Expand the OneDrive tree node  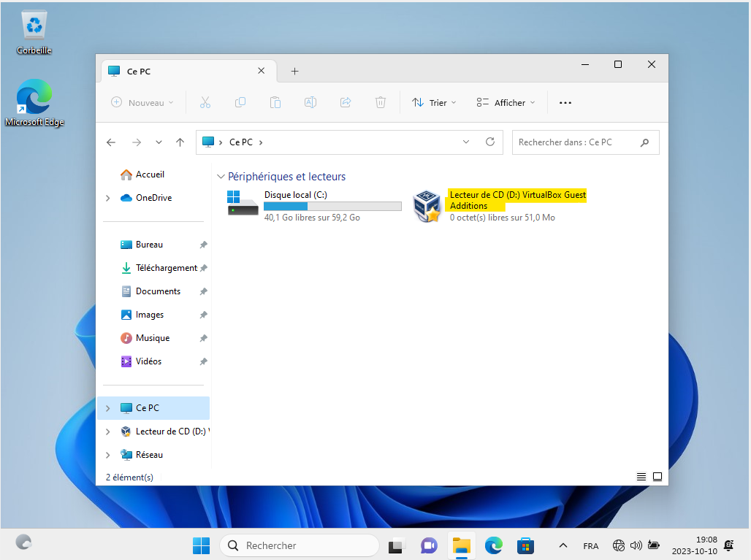[x=108, y=198]
